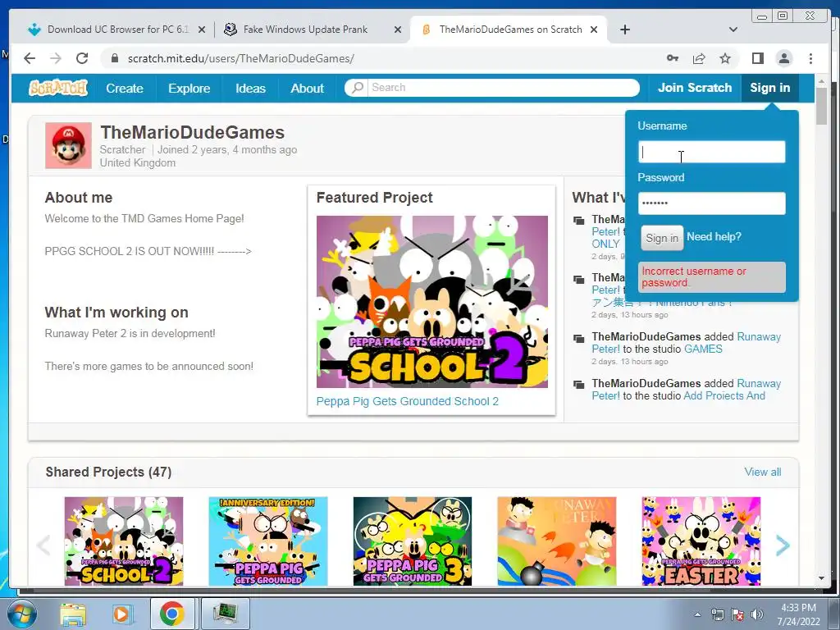840x630 pixels.
Task: Click the site lock icon
Action: (114, 58)
